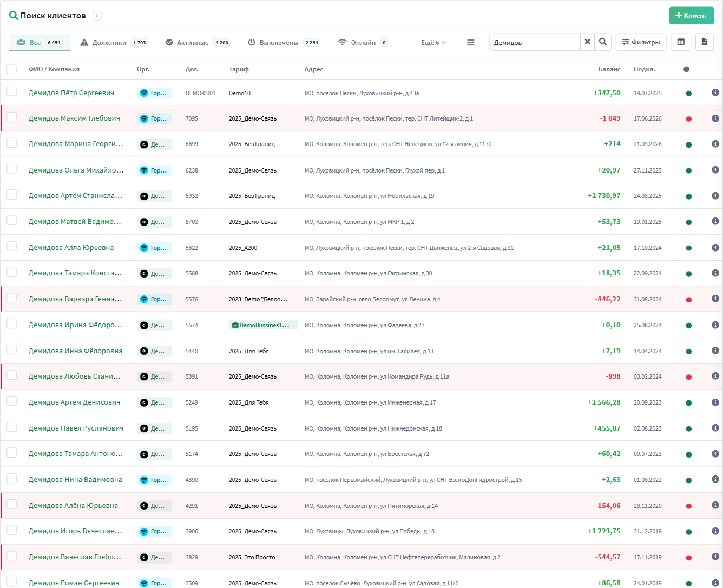Check the row of Демидова Инна Фёдоровна
This screenshot has height=588, width=723.
pos(11,349)
